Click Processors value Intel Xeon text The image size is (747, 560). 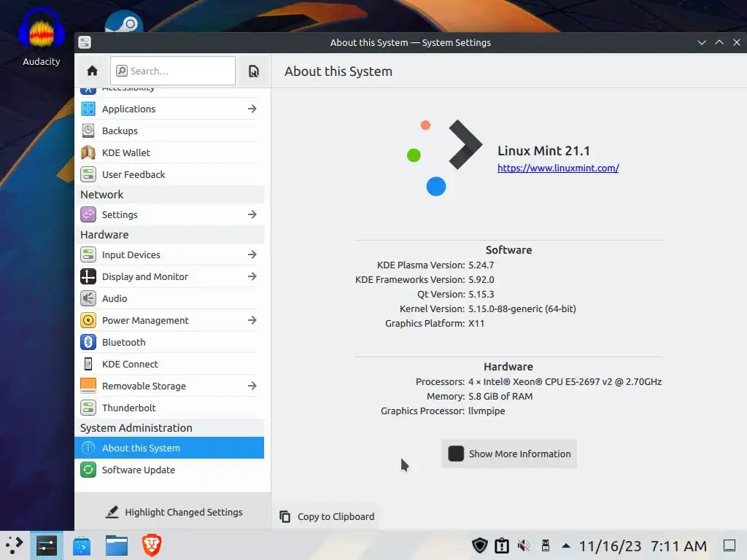click(x=565, y=381)
